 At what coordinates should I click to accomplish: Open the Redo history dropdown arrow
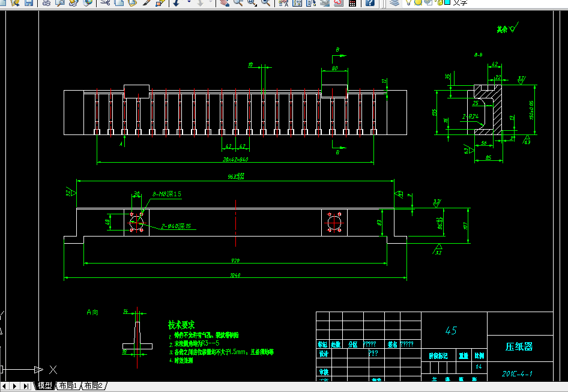211,2
